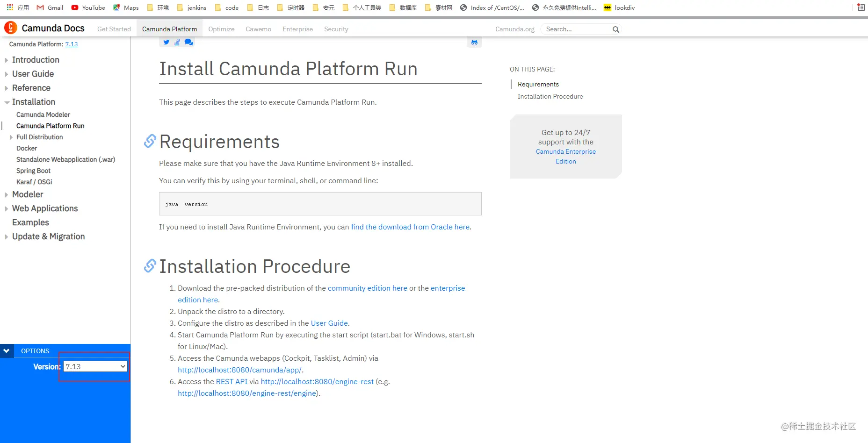Click the Camunda Docs logo icon
This screenshot has height=443, width=868.
(10, 28)
